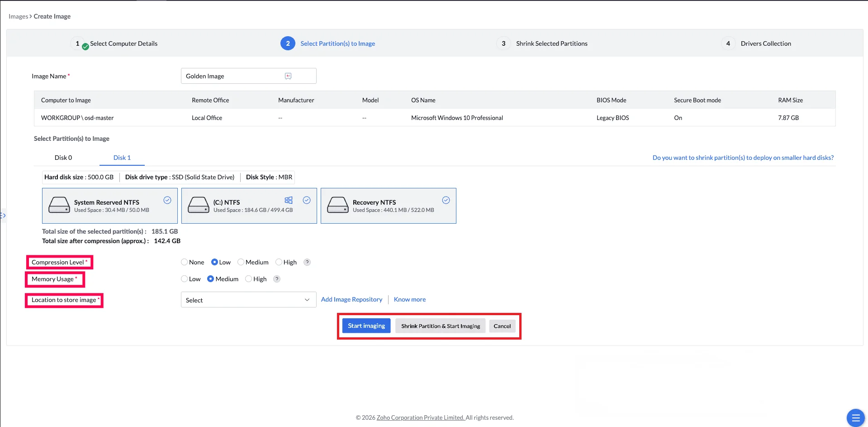Go back to Images breadcrumb
868x427 pixels.
click(x=18, y=16)
